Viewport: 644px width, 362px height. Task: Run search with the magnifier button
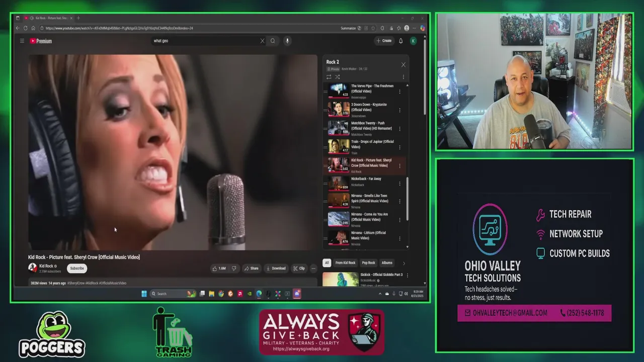pos(273,41)
